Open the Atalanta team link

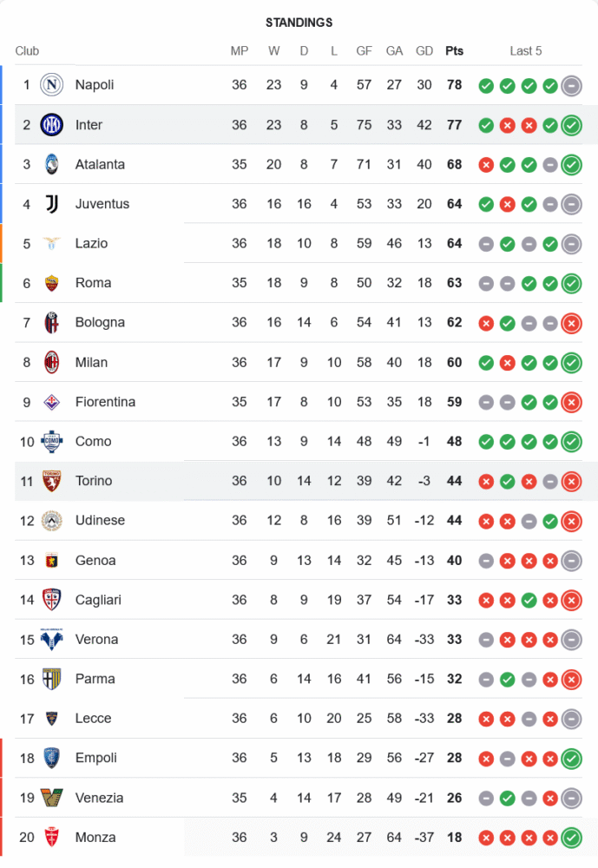[100, 164]
